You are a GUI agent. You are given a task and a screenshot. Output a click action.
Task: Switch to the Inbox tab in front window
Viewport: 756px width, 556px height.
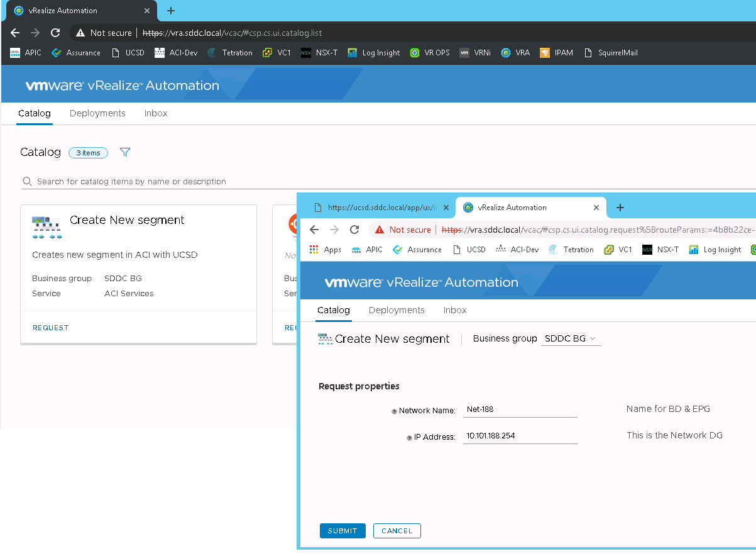(x=455, y=310)
